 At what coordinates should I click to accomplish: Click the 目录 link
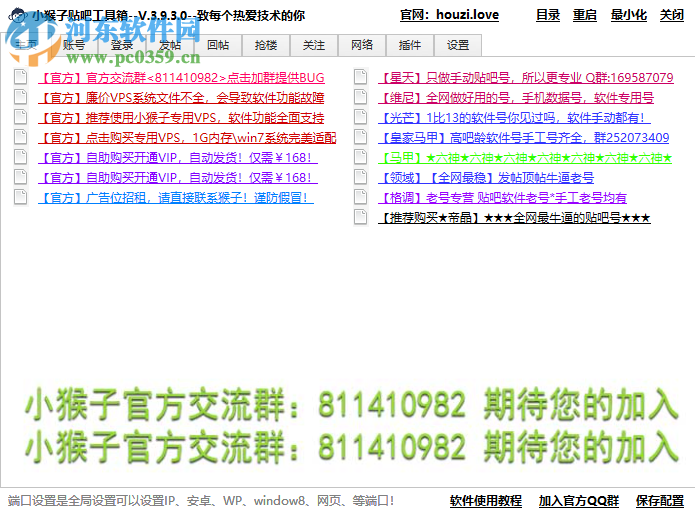pos(548,15)
